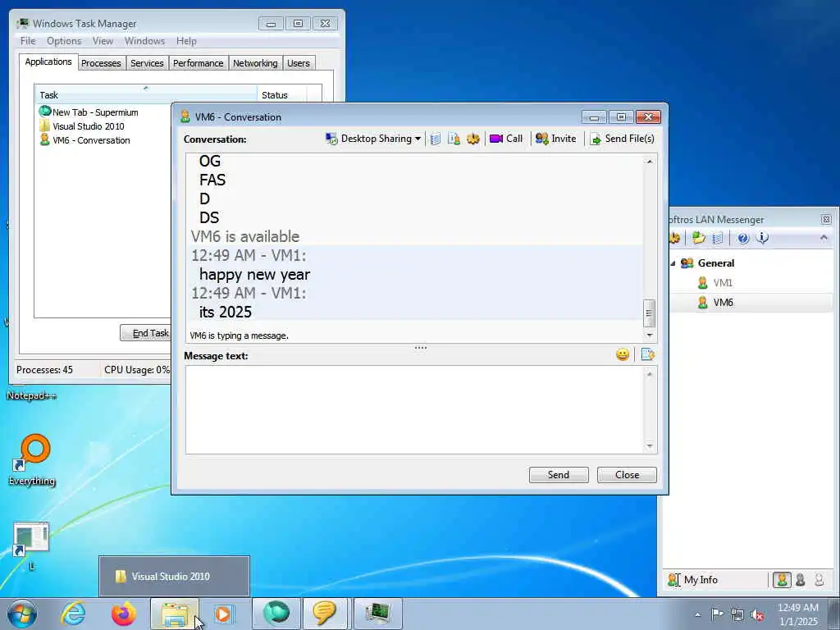Open File menu in Task Manager
The width and height of the screenshot is (840, 630).
tap(28, 41)
